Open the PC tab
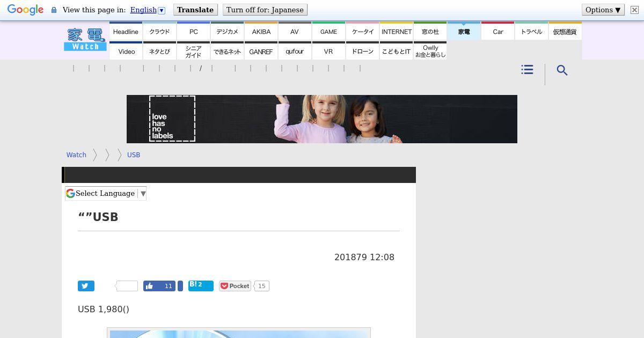This screenshot has height=338, width=644. coord(193,31)
